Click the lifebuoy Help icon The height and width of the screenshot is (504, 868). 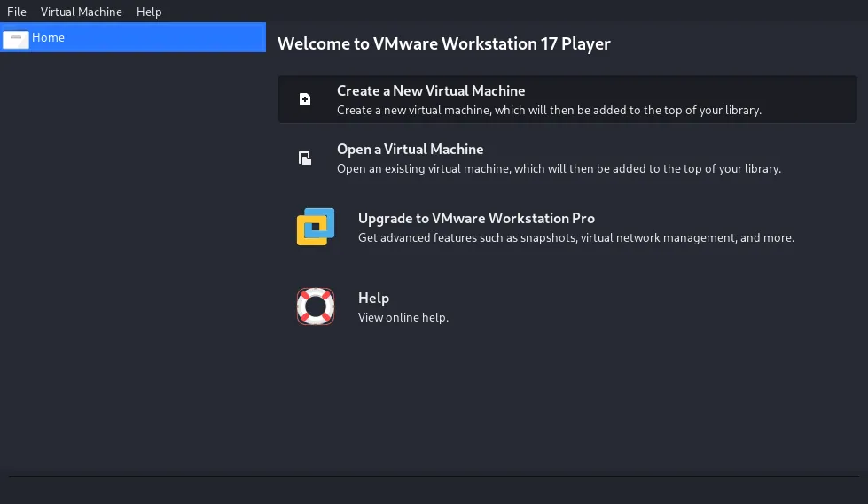[316, 306]
